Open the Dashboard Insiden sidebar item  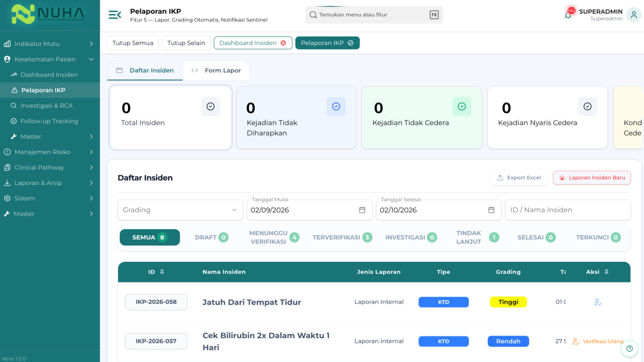(x=50, y=75)
